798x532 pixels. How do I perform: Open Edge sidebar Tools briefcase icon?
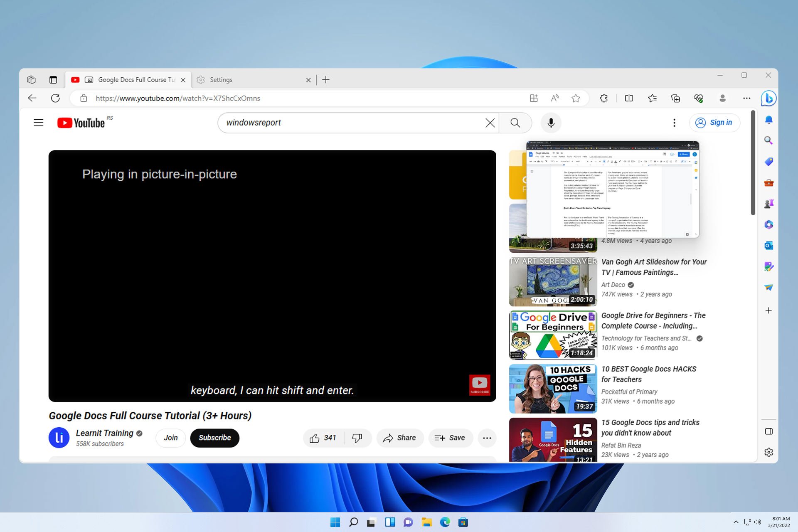(769, 183)
